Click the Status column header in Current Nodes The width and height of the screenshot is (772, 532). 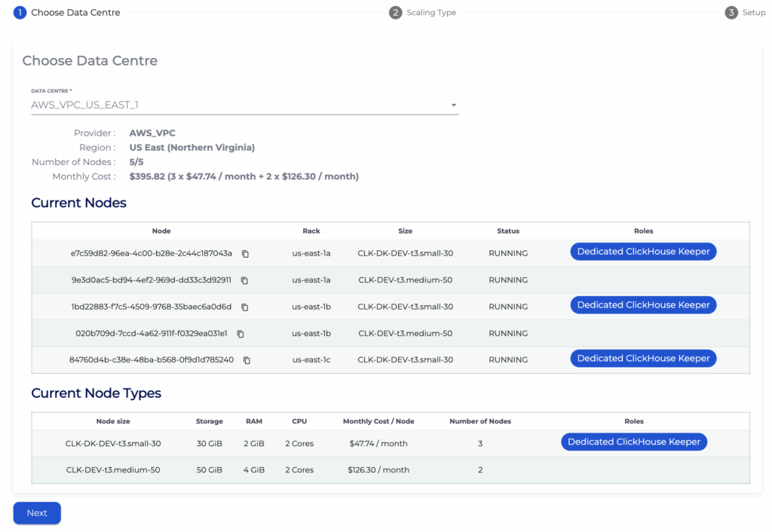click(507, 231)
